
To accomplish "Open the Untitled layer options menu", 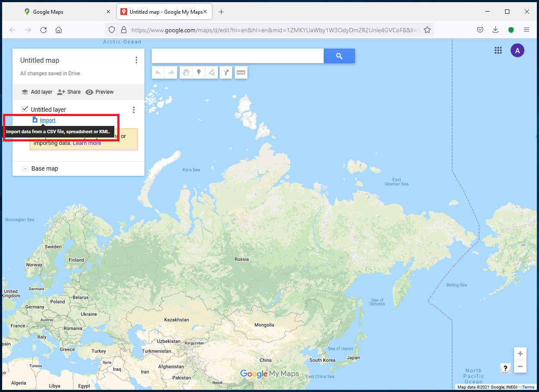I will point(134,110).
